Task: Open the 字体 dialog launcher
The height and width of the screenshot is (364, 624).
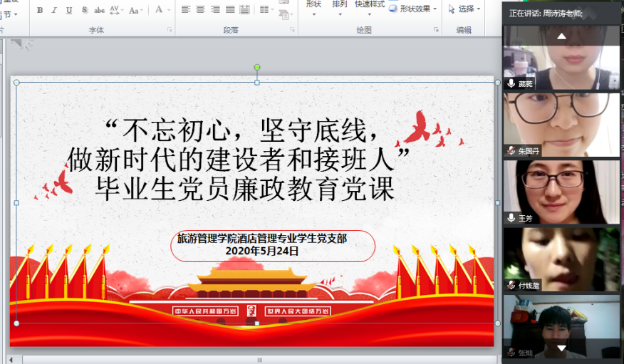Action: tap(170, 30)
